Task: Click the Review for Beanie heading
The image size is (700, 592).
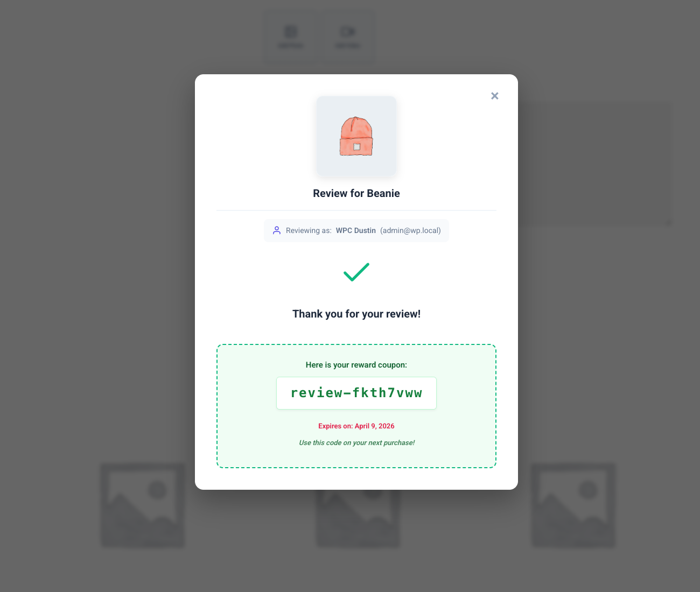Action: 356,193
